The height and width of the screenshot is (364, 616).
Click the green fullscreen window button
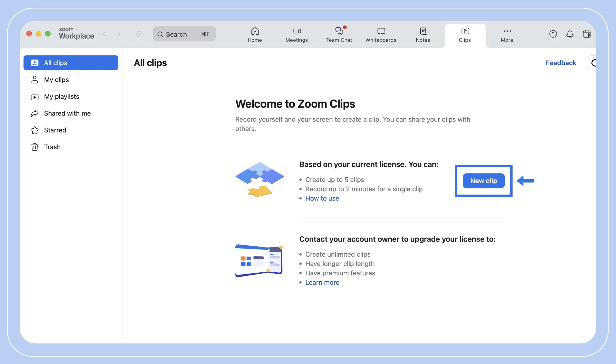(48, 34)
